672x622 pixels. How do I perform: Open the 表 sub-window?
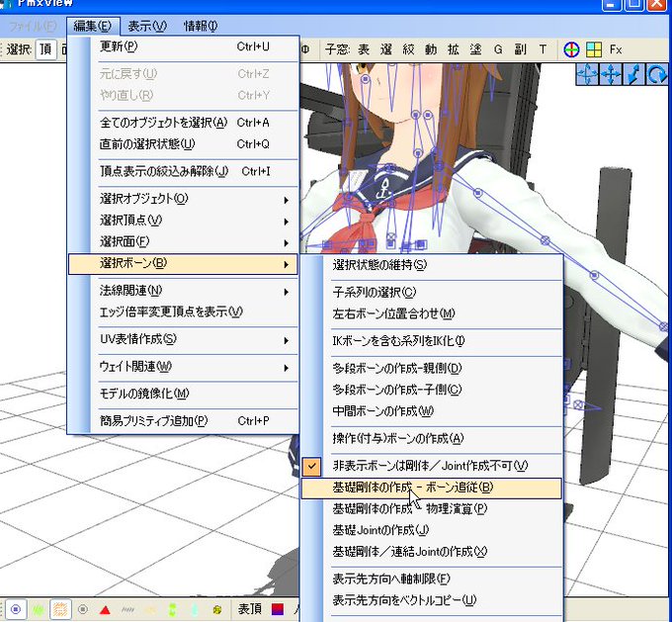coord(364,49)
